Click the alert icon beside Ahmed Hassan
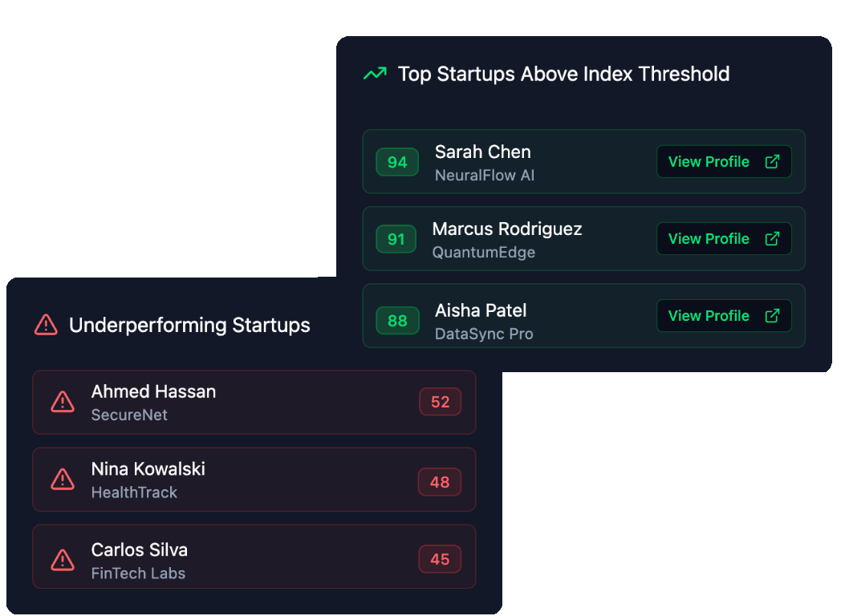 click(62, 402)
